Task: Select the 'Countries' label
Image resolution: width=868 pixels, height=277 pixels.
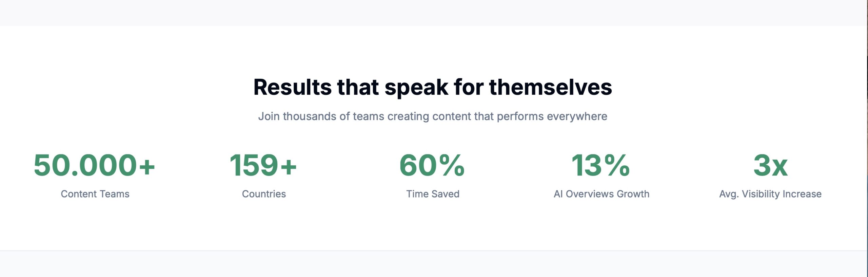Action: (x=264, y=194)
